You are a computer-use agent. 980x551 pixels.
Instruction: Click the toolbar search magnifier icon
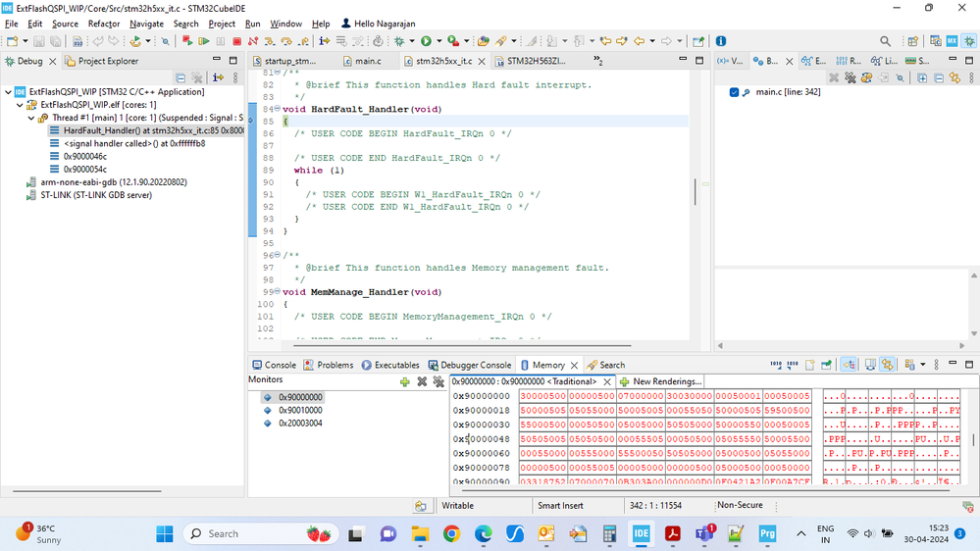pos(885,41)
